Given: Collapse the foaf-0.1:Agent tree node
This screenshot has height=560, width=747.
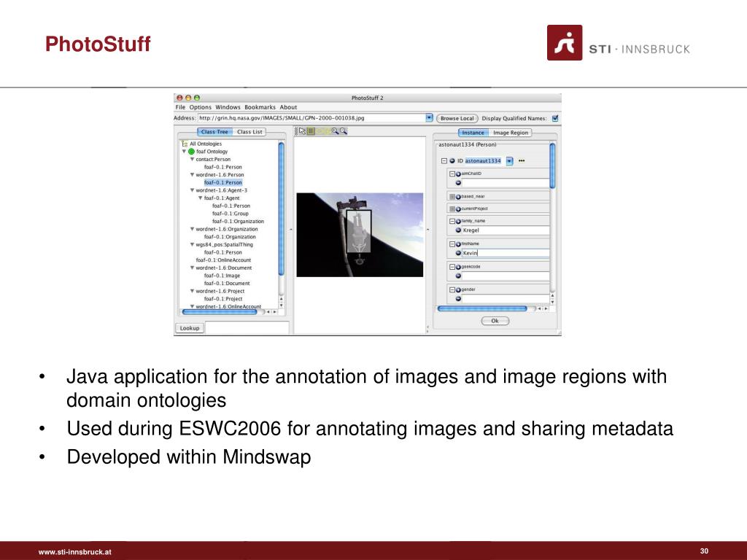Looking at the screenshot, I should [x=200, y=198].
